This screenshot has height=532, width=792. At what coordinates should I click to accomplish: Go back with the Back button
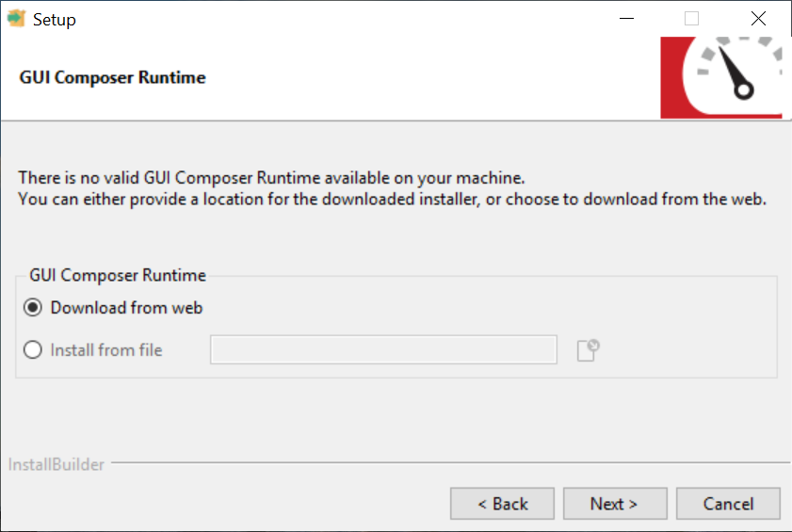click(502, 504)
